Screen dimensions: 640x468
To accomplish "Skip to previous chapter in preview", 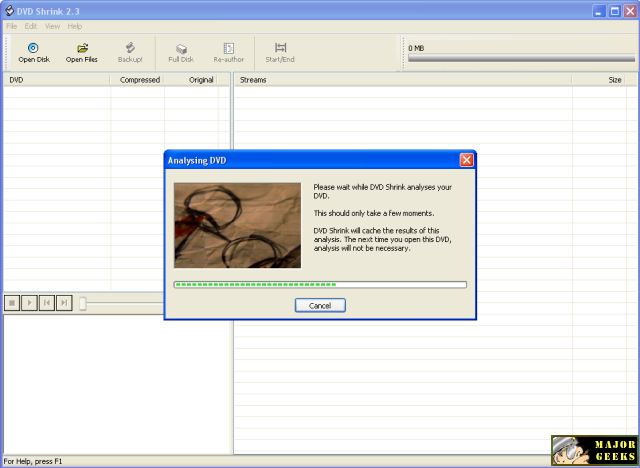I will point(47,303).
